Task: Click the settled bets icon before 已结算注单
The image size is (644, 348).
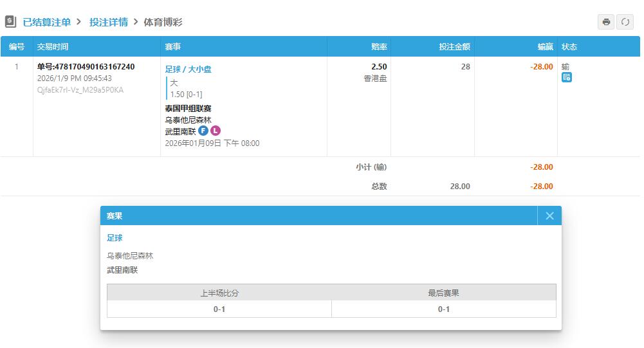Action: pyautogui.click(x=10, y=22)
